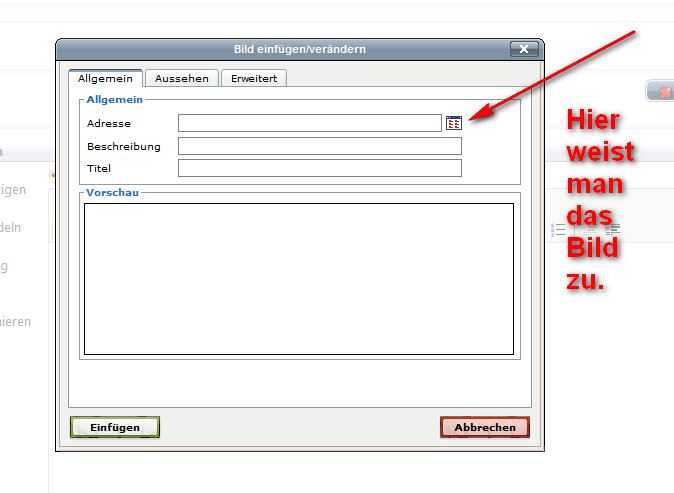Screen dimensions: 674x493
Task: Click into the Beschreibung text field
Action: pos(319,146)
